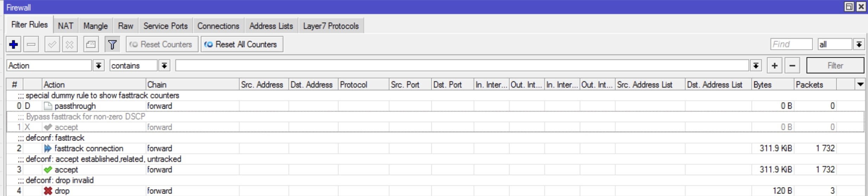The height and width of the screenshot is (196, 868).
Task: Click the 'accept' action text in row 3
Action: (x=66, y=170)
